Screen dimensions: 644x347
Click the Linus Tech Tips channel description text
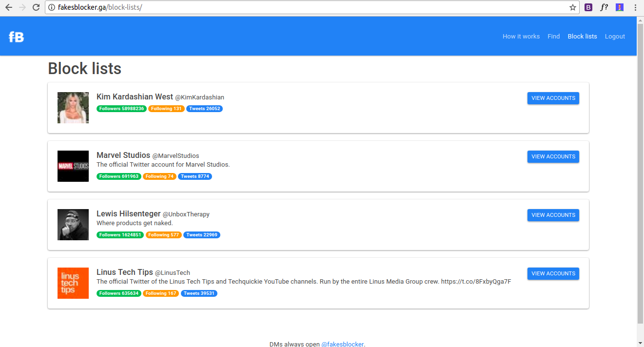[304, 282]
